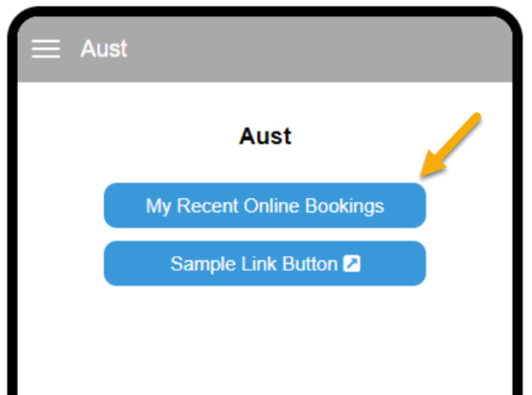Select the arrow-in-square icon beside Sample Link Button text
The height and width of the screenshot is (395, 532).
tap(352, 263)
